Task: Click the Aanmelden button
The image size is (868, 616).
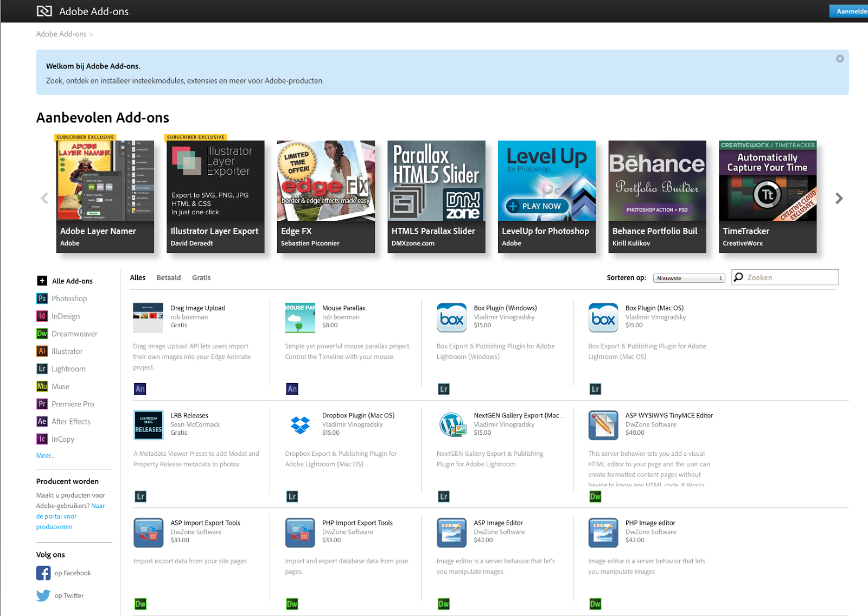Action: [x=850, y=11]
